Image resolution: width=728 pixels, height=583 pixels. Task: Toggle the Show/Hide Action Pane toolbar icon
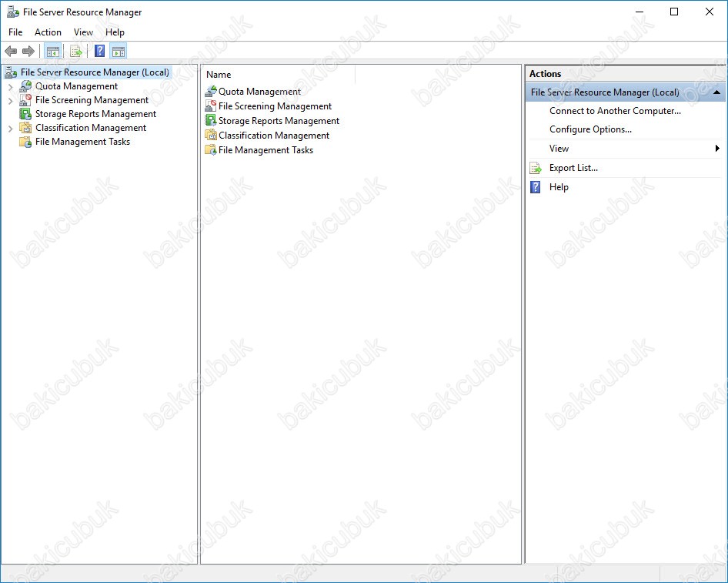[119, 51]
